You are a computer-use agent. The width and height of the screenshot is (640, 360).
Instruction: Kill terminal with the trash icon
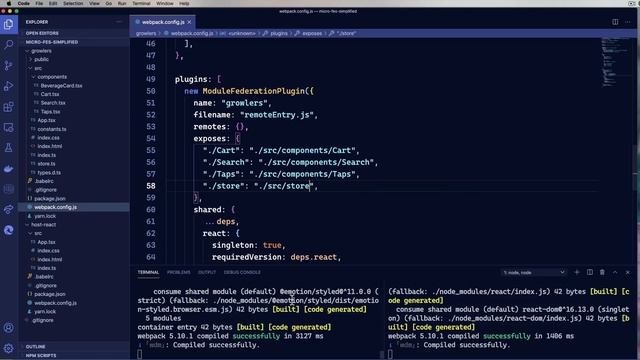(602, 272)
